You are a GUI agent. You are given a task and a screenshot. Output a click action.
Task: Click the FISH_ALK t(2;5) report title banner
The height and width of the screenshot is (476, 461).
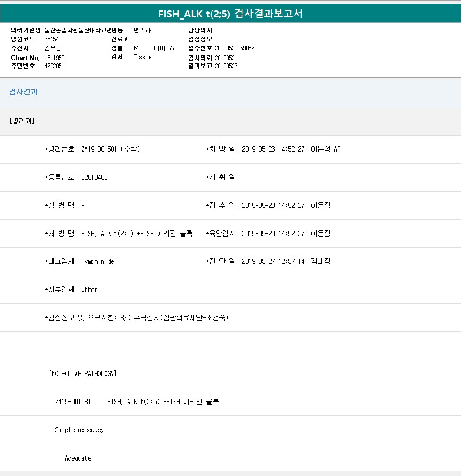(x=230, y=14)
